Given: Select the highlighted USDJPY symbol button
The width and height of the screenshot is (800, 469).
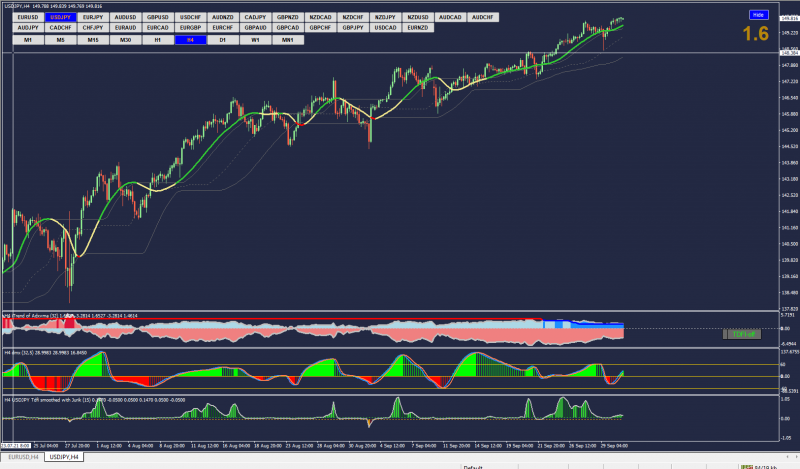Looking at the screenshot, I should (x=60, y=17).
